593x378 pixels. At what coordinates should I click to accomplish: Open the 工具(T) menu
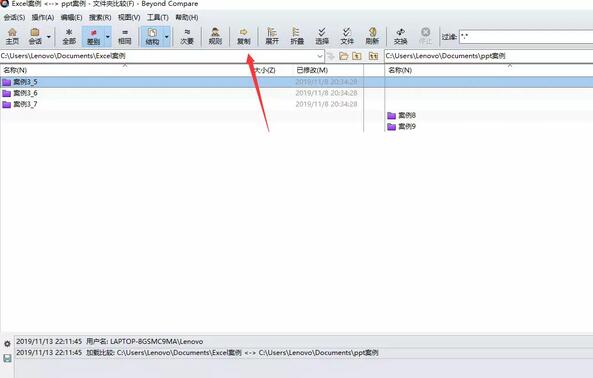(x=158, y=17)
